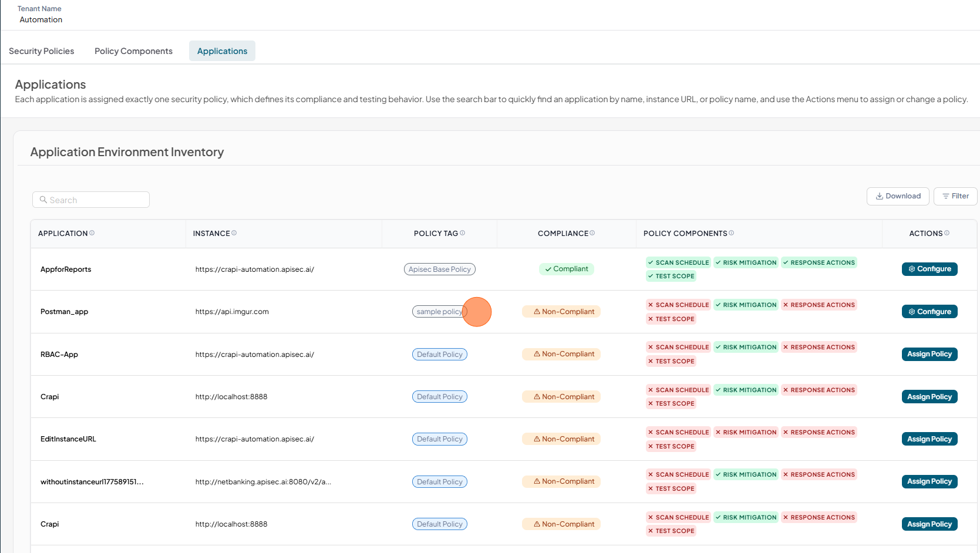Click the Apisec Base Policy tag
980x553 pixels.
point(440,269)
